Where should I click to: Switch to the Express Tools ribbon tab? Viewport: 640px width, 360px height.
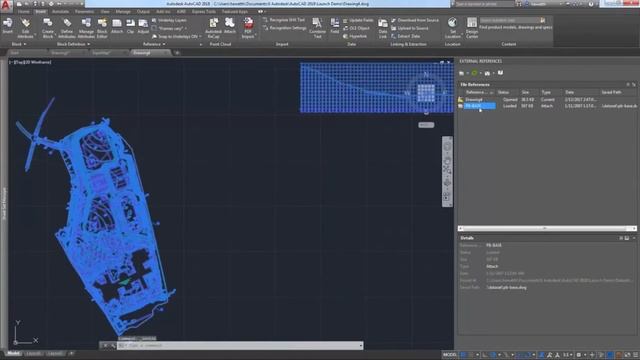pyautogui.click(x=203, y=12)
